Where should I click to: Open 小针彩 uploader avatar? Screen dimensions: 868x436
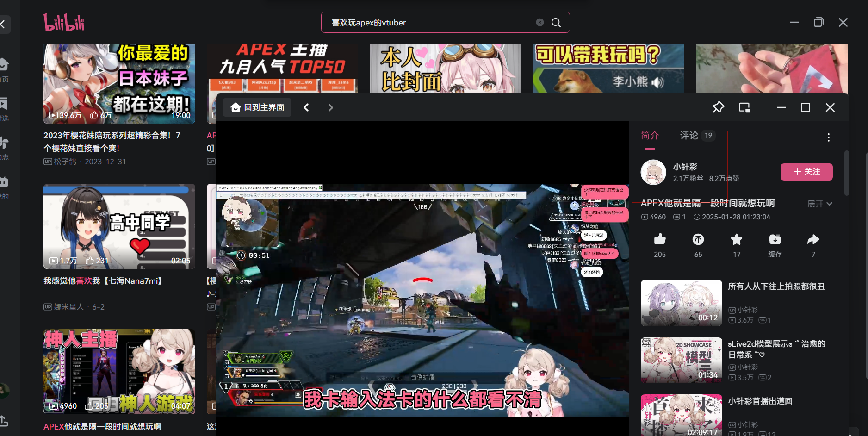point(653,172)
